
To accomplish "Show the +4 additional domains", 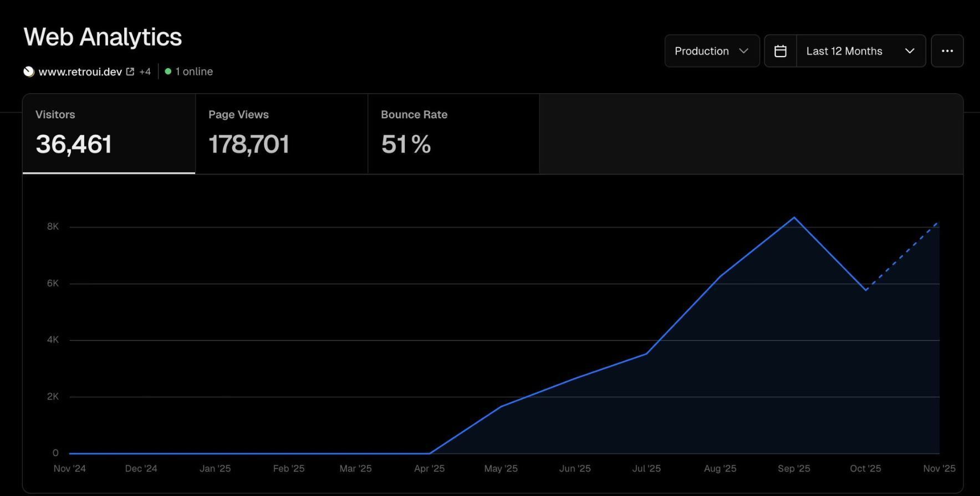I will tap(145, 71).
